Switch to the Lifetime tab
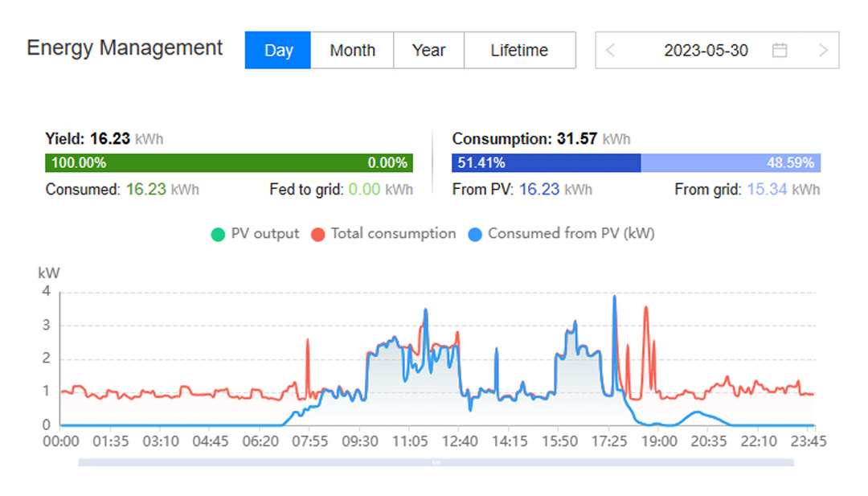The width and height of the screenshot is (868, 496). [x=519, y=51]
